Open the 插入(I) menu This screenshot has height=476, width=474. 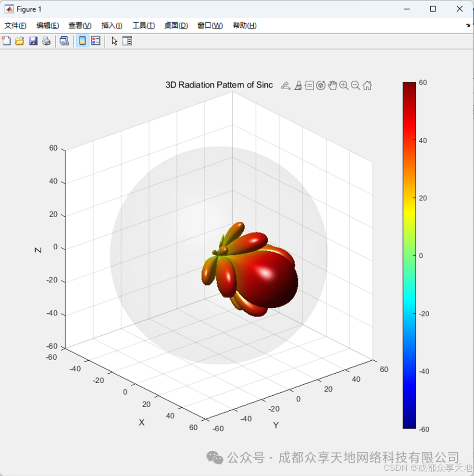[112, 25]
